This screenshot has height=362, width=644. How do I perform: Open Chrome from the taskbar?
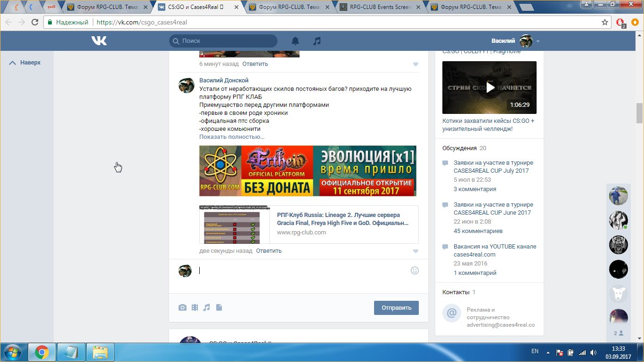[41, 352]
